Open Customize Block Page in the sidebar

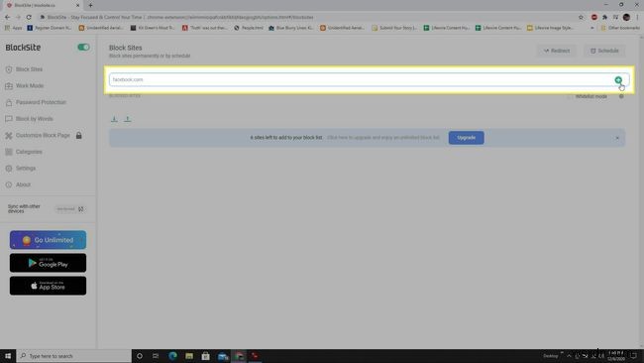[x=38, y=135]
